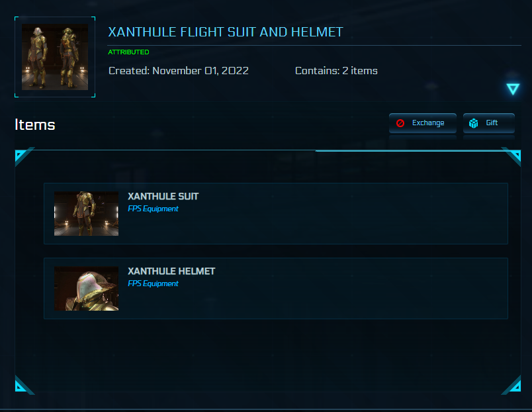This screenshot has width=532, height=412.
Task: Click the gift box icon
Action: pyautogui.click(x=474, y=123)
